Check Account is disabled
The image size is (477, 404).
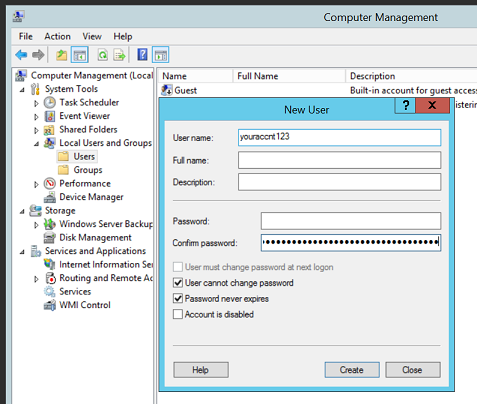(x=178, y=314)
